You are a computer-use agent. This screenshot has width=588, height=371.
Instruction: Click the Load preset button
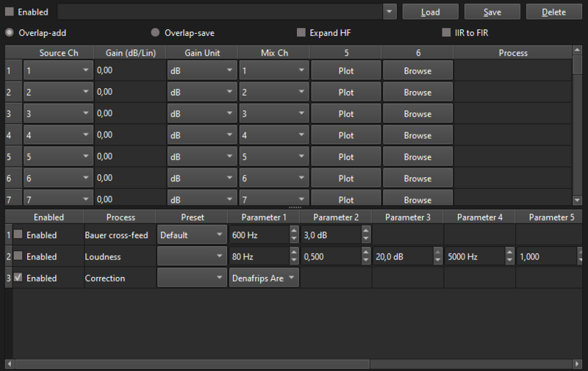(430, 12)
